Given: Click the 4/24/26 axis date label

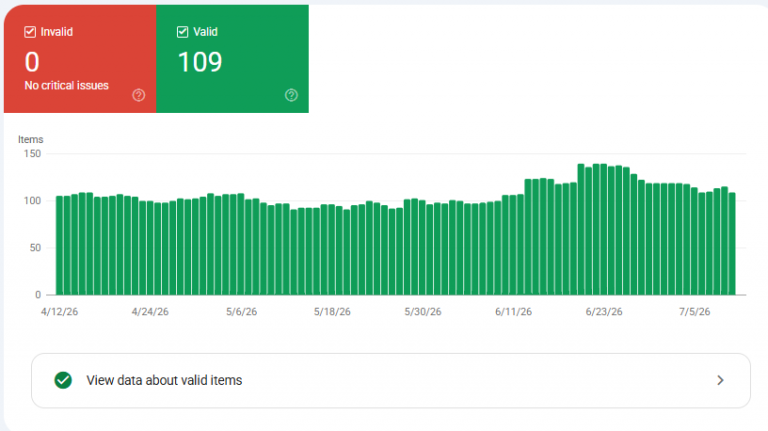Looking at the screenshot, I should coord(150,312).
